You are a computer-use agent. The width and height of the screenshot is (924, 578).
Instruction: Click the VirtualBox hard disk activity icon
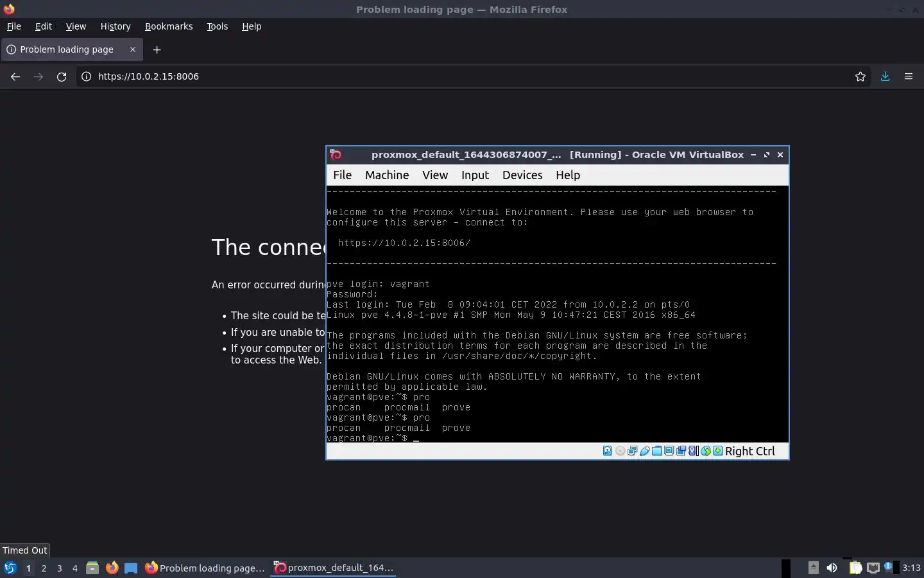click(x=608, y=451)
